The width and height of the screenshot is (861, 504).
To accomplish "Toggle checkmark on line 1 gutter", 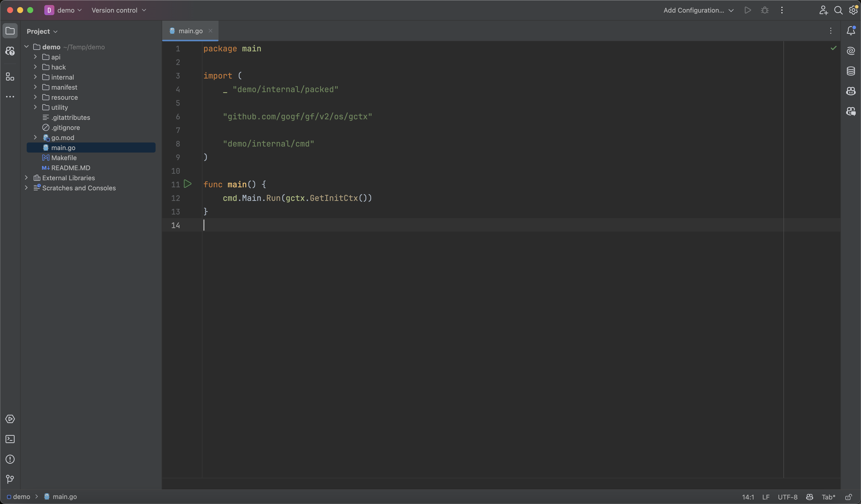I will click(833, 48).
